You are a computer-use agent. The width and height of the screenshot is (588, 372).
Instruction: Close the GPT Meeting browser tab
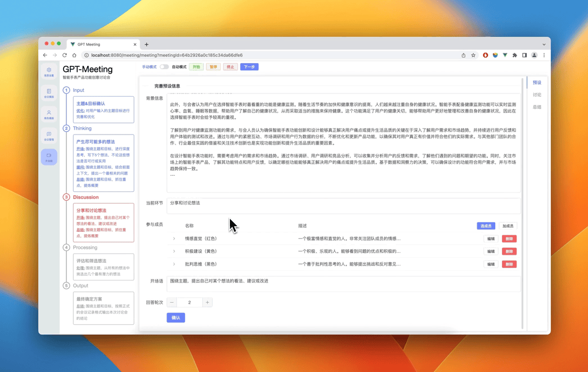click(x=135, y=44)
